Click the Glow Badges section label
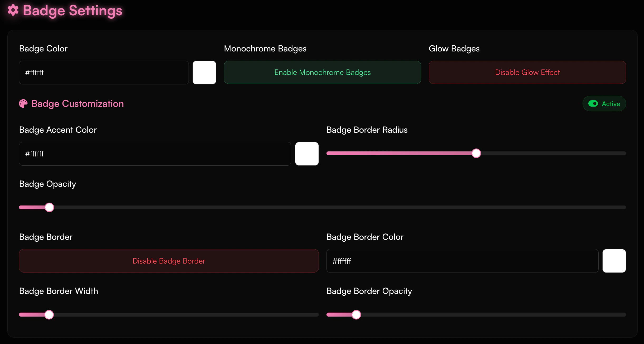 coord(454,48)
